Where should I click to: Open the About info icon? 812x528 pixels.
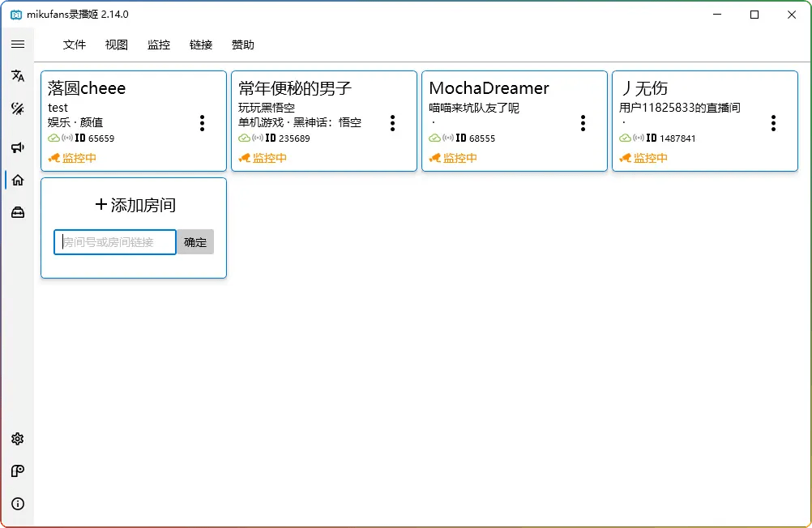tap(17, 504)
